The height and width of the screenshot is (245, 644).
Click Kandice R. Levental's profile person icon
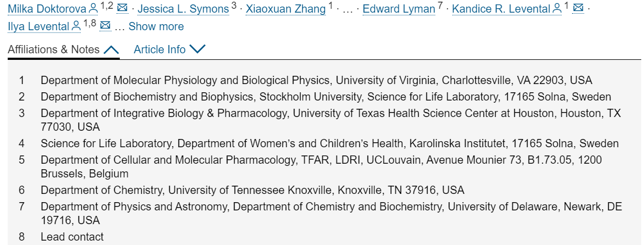557,9
